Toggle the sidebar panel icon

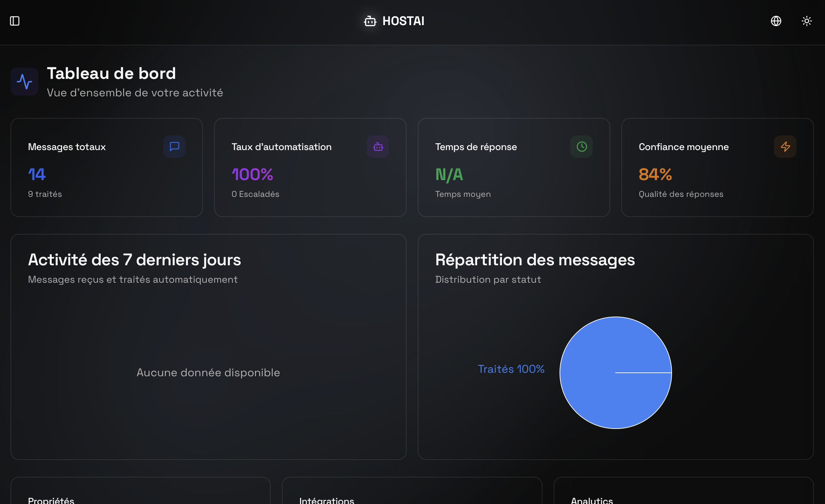pos(15,21)
